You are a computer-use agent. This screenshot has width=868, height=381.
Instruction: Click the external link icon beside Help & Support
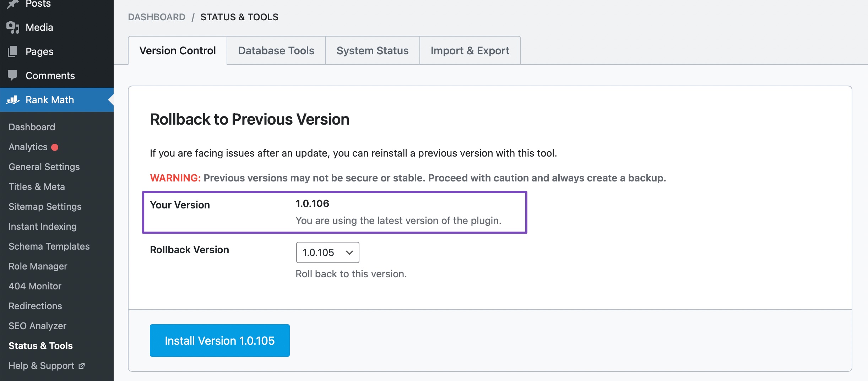pyautogui.click(x=82, y=366)
